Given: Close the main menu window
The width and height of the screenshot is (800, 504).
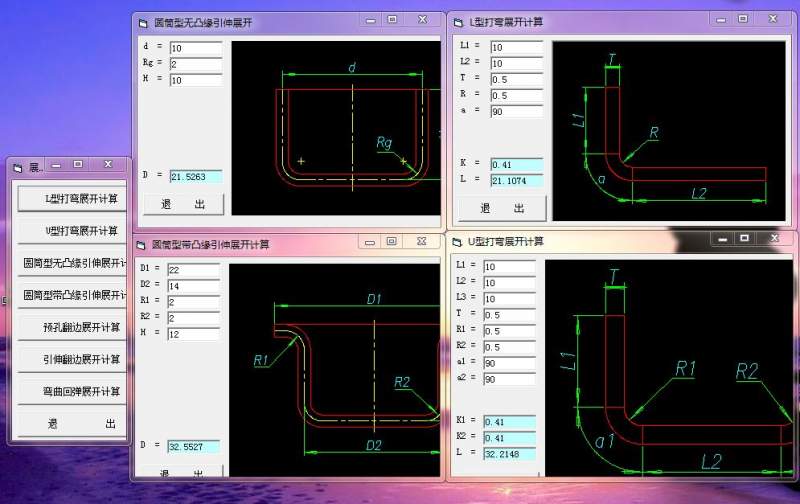Looking at the screenshot, I should pos(108,164).
